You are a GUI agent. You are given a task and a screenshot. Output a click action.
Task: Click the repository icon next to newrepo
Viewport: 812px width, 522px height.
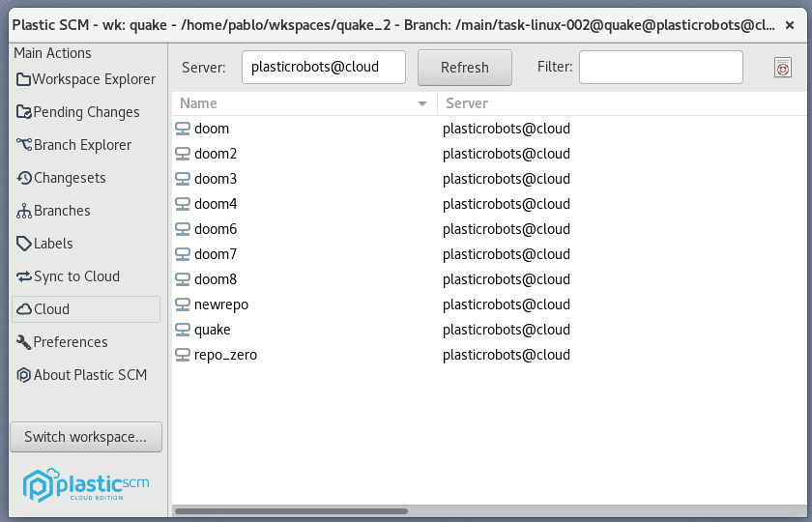pos(183,304)
